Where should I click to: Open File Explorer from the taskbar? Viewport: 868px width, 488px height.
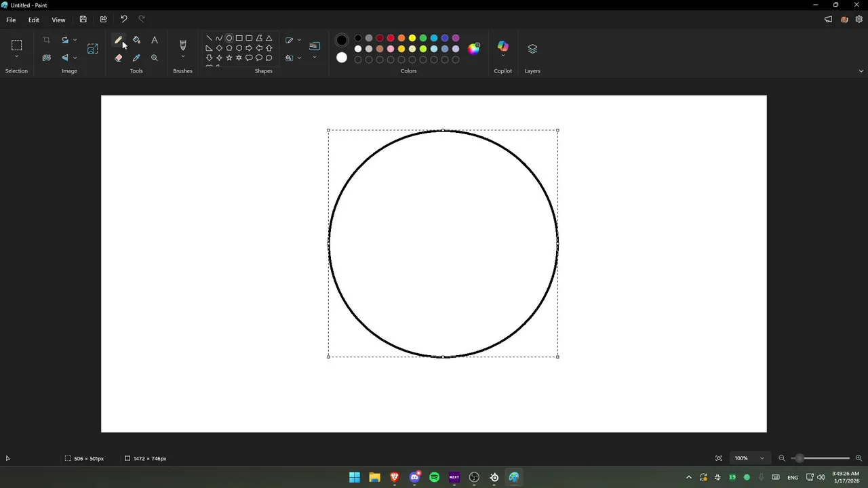(x=374, y=477)
